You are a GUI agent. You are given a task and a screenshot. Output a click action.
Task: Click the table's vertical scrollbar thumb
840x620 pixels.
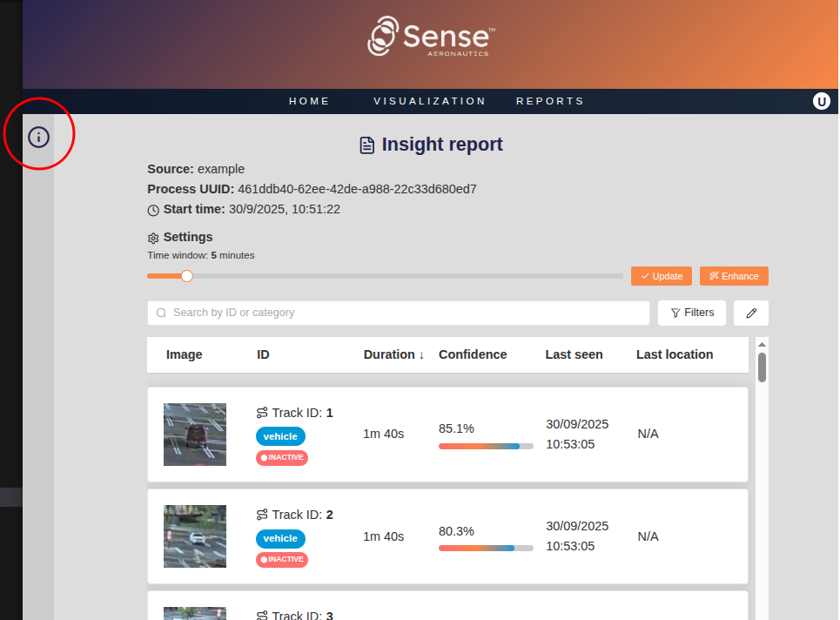(x=762, y=367)
